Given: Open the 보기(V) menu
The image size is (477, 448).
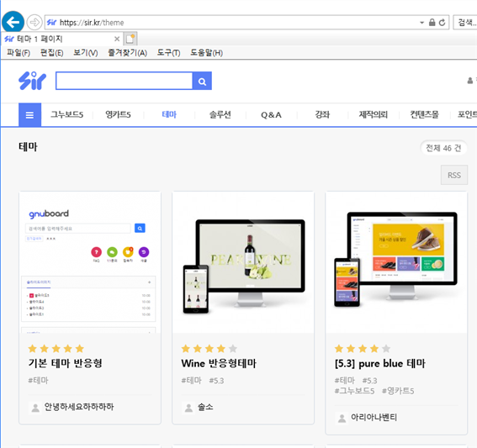Looking at the screenshot, I should pos(86,53).
